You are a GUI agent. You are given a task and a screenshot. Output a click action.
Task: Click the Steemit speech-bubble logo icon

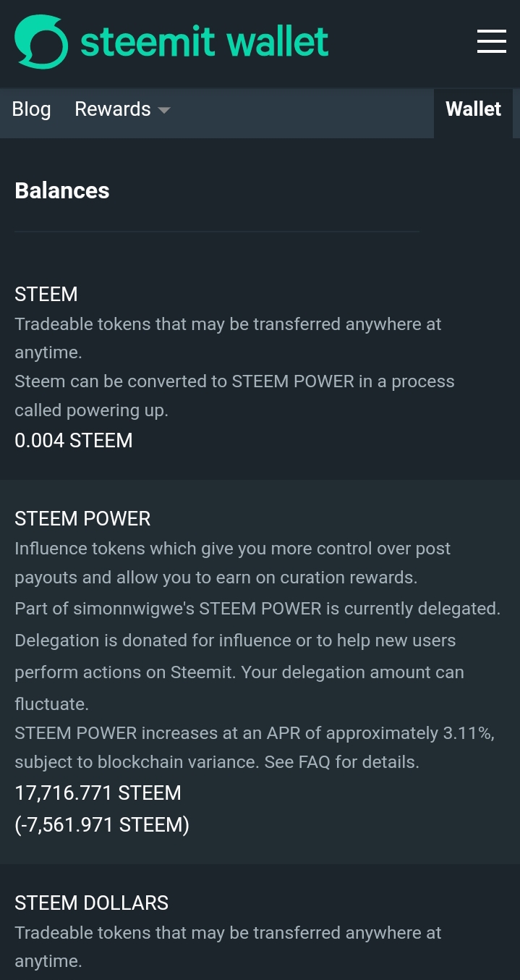click(41, 42)
